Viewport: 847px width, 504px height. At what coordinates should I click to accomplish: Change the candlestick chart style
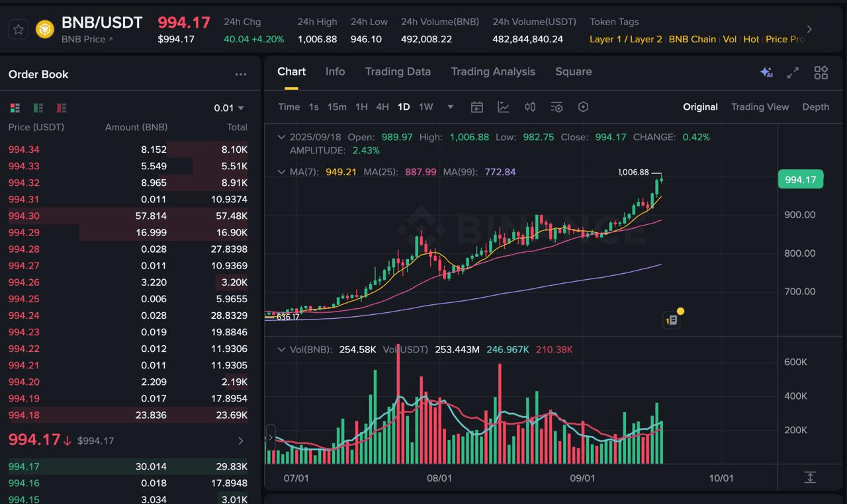coord(530,107)
